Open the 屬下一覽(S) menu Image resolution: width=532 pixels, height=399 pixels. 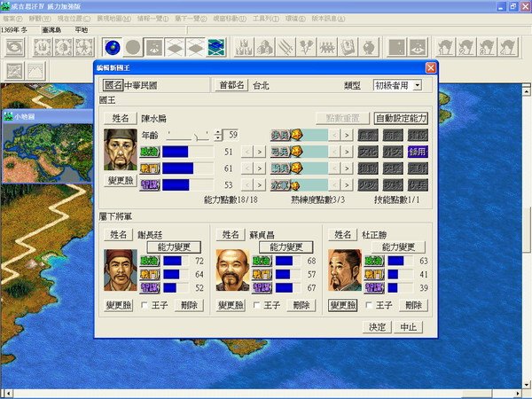(191, 19)
